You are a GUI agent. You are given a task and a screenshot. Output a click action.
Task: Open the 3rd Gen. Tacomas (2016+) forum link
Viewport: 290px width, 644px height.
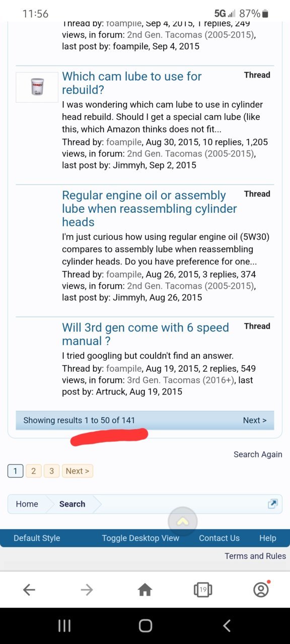point(188,380)
